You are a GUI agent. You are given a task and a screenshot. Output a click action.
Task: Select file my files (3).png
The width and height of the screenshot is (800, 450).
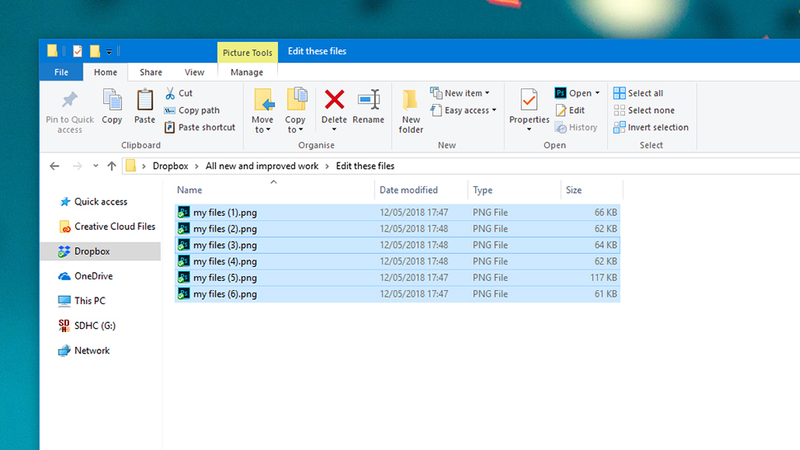[x=397, y=245]
